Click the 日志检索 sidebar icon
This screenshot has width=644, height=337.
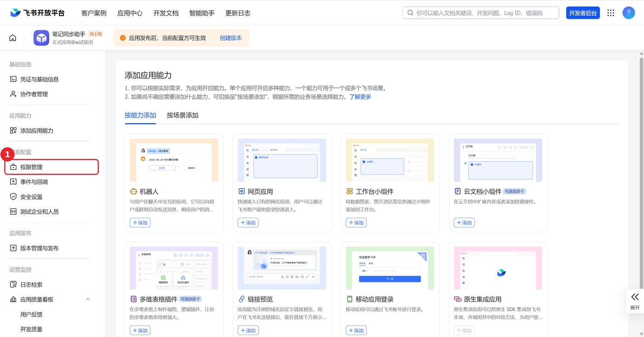coord(13,285)
